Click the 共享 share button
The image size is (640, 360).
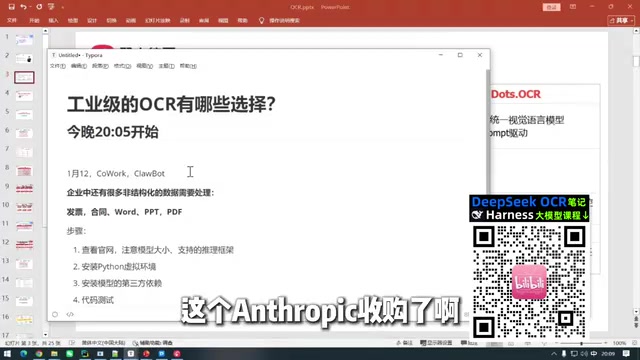(x=621, y=20)
